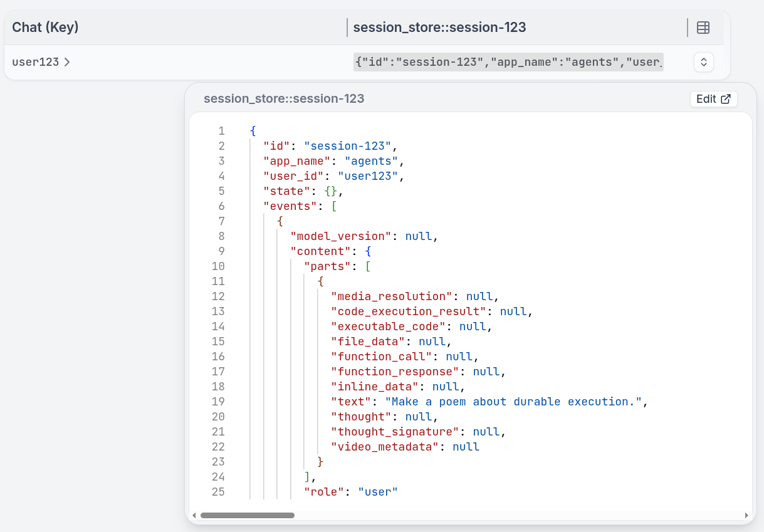Viewport: 764px width, 532px height.
Task: Click the scroll-right arrow of horizontal scrollbar
Action: [746, 515]
